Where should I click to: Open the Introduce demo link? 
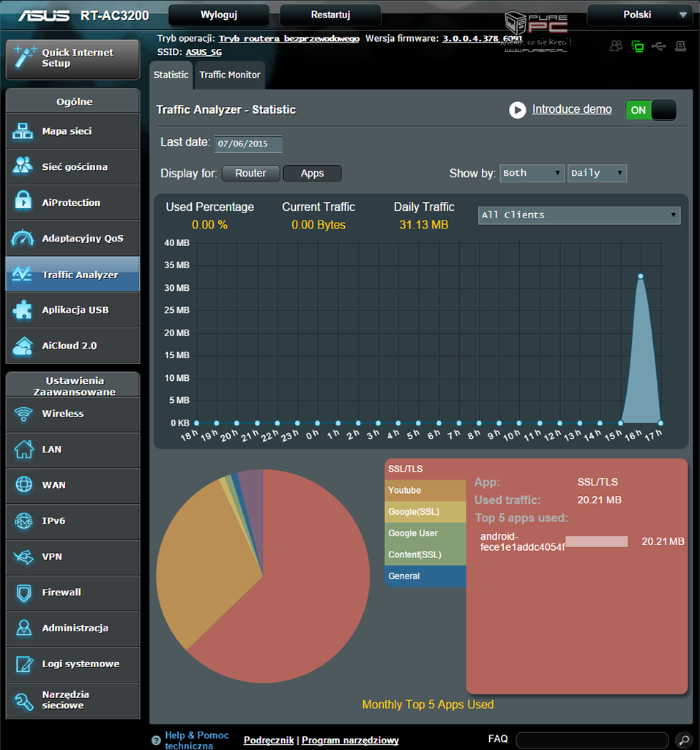click(x=572, y=109)
